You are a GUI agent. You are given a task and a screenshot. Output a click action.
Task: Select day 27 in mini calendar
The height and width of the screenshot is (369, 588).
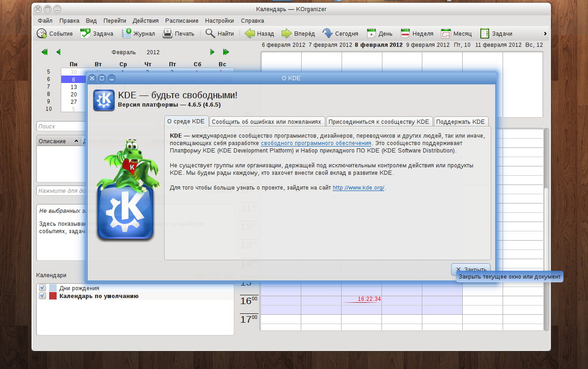(x=74, y=102)
